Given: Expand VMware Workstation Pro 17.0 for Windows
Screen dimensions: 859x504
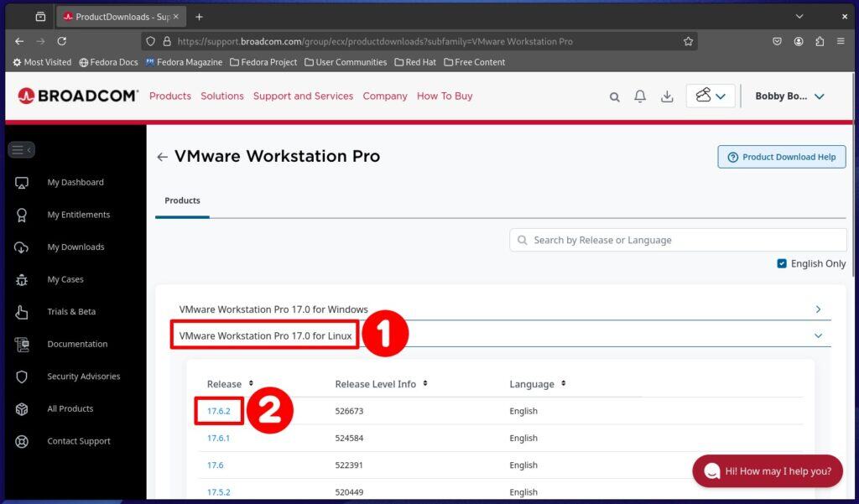Looking at the screenshot, I should (x=818, y=309).
